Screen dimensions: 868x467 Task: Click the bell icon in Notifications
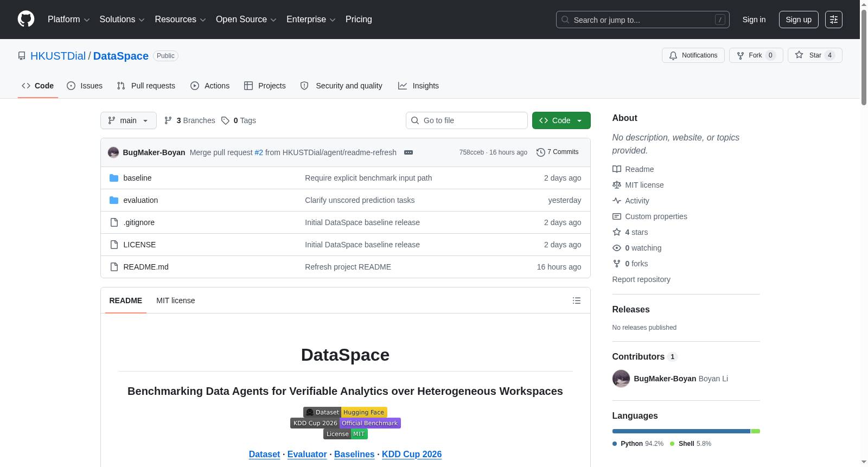click(x=673, y=55)
